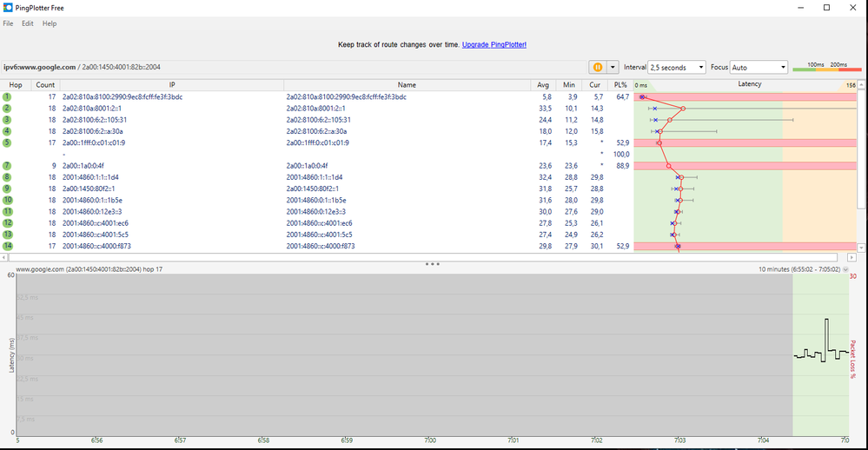
Task: Click name 2001:4860:0:12e3::3 in Name column
Action: [x=316, y=211]
